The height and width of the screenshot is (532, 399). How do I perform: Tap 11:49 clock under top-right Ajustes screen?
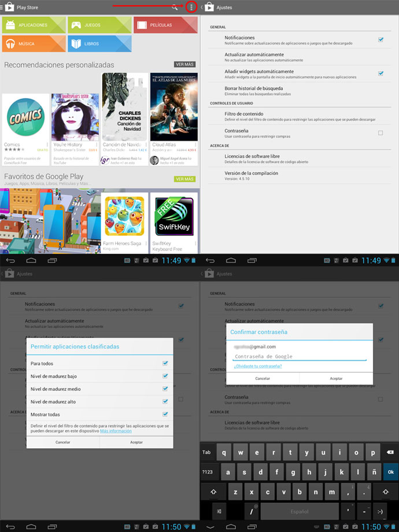[x=371, y=261]
